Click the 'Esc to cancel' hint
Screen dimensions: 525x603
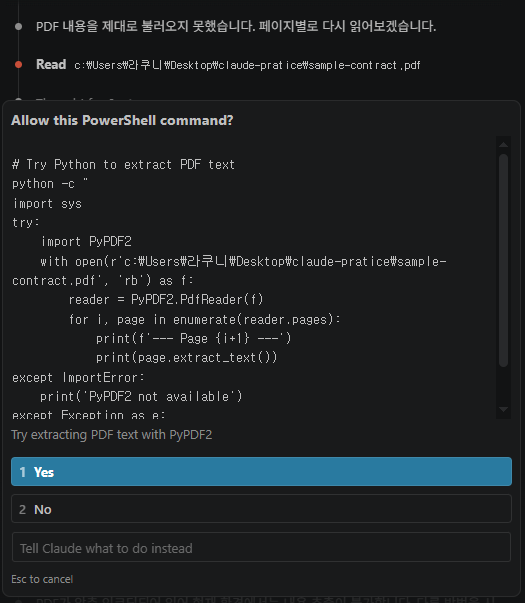(42, 579)
